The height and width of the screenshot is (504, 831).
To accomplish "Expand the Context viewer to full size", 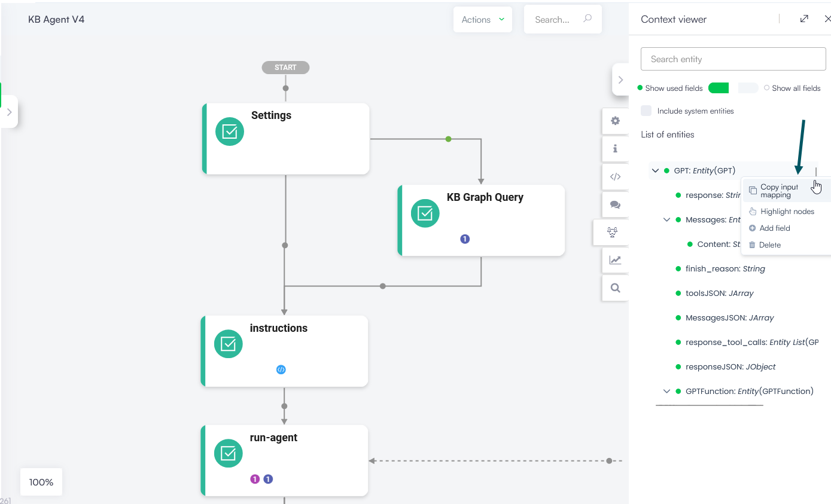I will pos(804,19).
